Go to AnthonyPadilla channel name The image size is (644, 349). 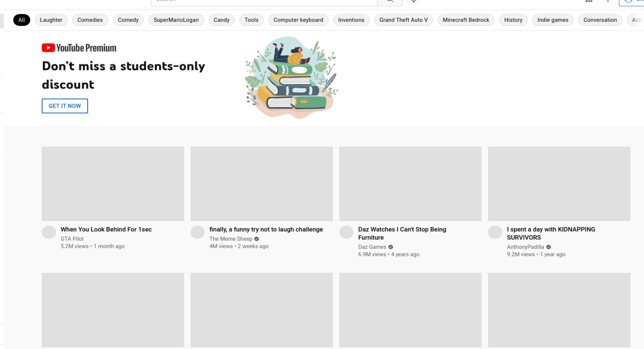pos(525,247)
